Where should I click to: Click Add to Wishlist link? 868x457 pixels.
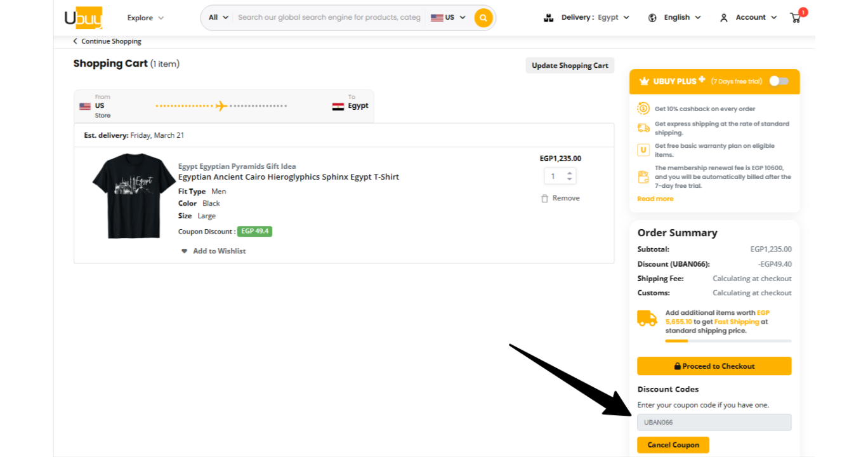(x=219, y=251)
